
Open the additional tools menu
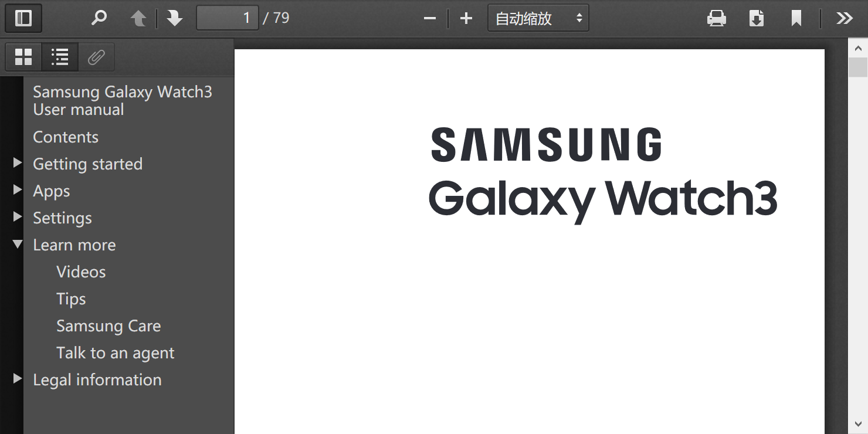click(x=845, y=18)
